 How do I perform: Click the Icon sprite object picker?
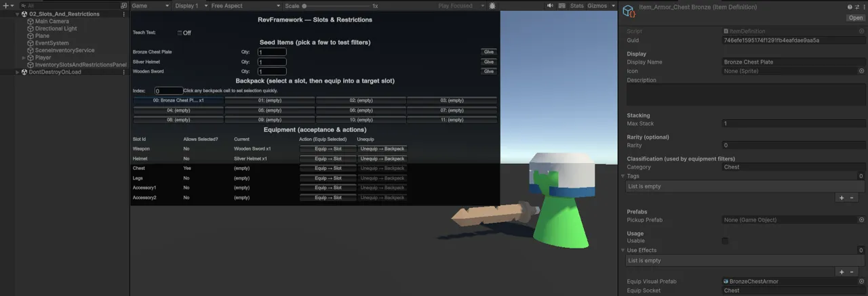point(861,70)
